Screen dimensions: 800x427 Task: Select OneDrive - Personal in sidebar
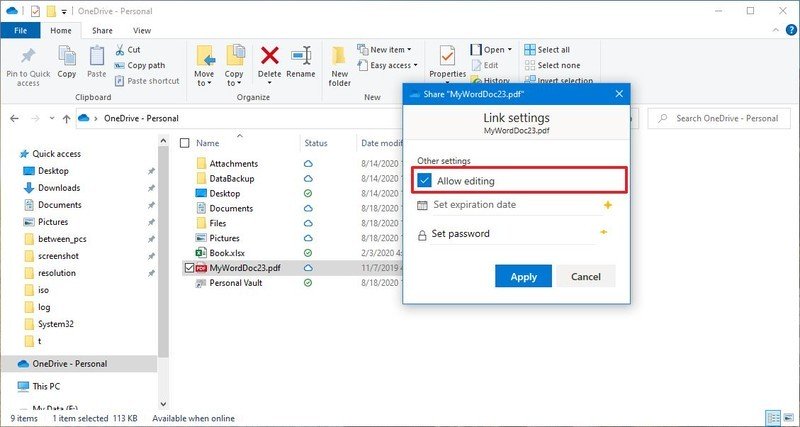point(79,364)
